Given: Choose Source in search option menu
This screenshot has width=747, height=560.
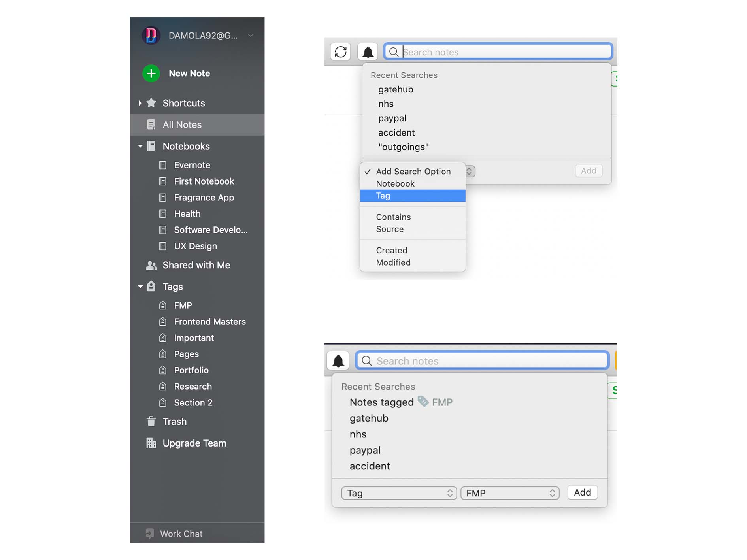Looking at the screenshot, I should pyautogui.click(x=413, y=229).
